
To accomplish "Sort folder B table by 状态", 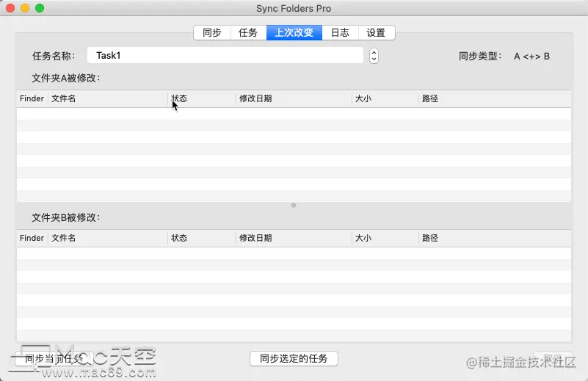I will 201,238.
